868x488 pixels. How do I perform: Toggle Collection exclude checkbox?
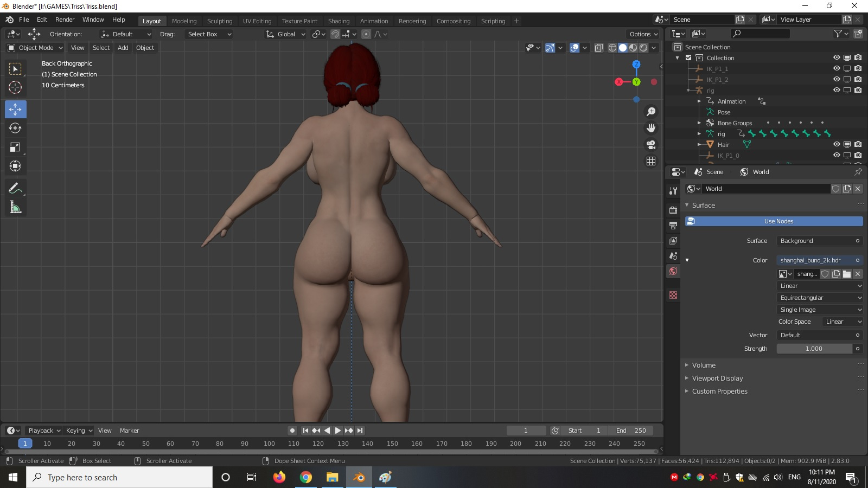coord(688,57)
